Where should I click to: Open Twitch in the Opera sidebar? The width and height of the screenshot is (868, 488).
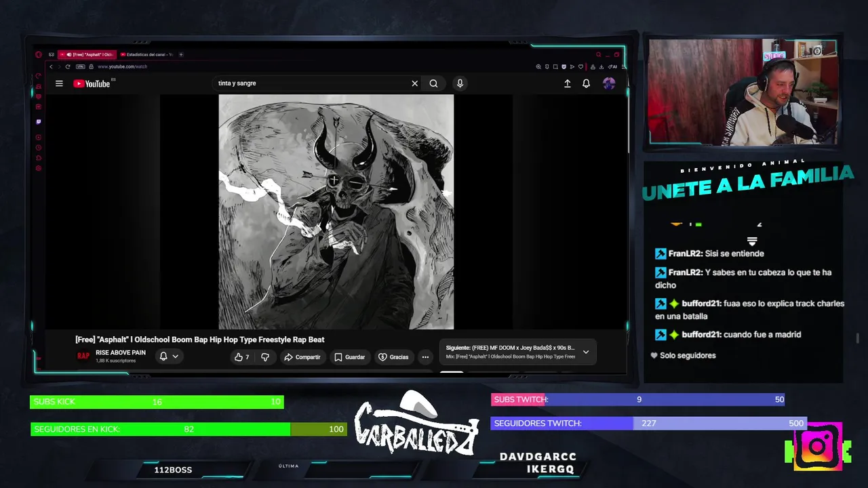39,122
